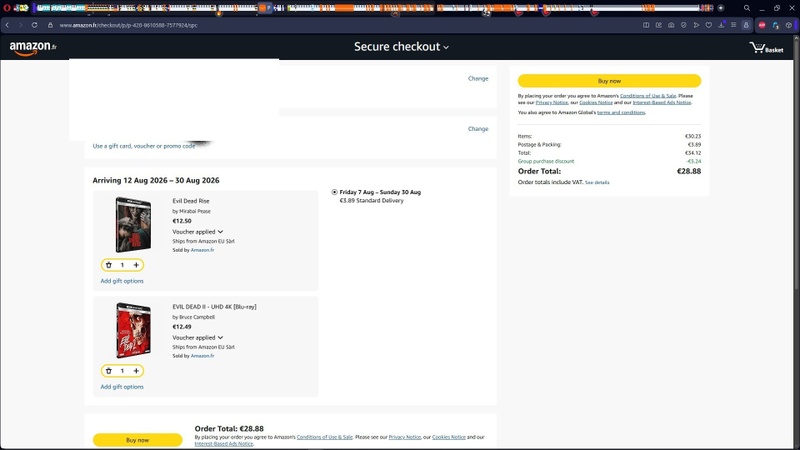Image resolution: width=800 pixels, height=450 pixels.
Task: Open Cookies Notice link in order summary box
Action: [595, 103]
